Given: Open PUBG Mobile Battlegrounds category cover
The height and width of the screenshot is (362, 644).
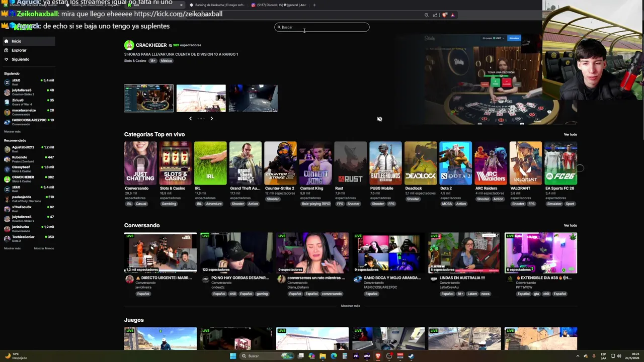Looking at the screenshot, I should point(385,163).
